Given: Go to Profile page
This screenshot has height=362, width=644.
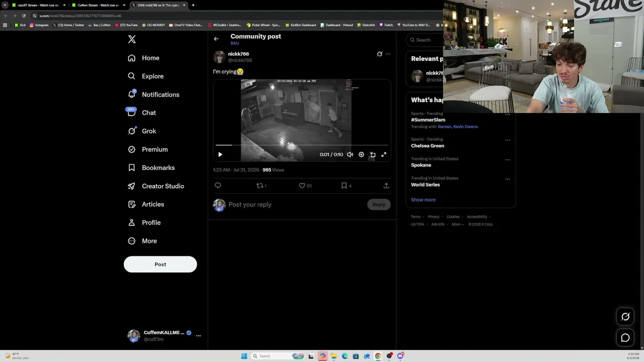Looking at the screenshot, I should click(x=144, y=223).
